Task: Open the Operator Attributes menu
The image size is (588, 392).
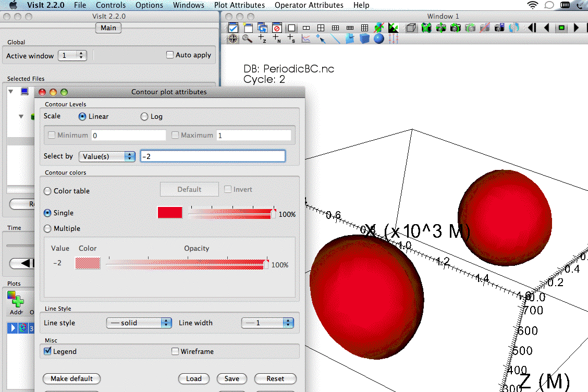Action: (x=309, y=5)
